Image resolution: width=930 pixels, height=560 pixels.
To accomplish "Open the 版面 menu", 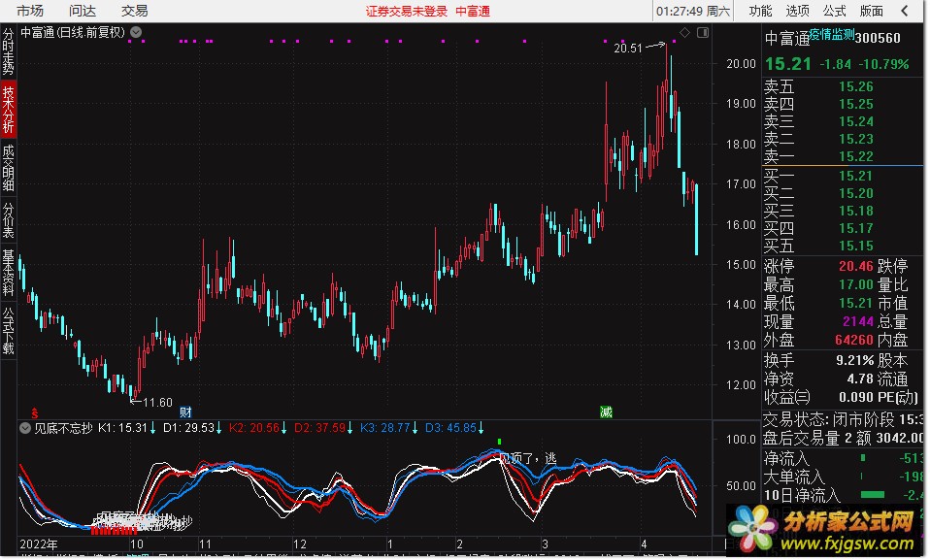I will [x=872, y=11].
